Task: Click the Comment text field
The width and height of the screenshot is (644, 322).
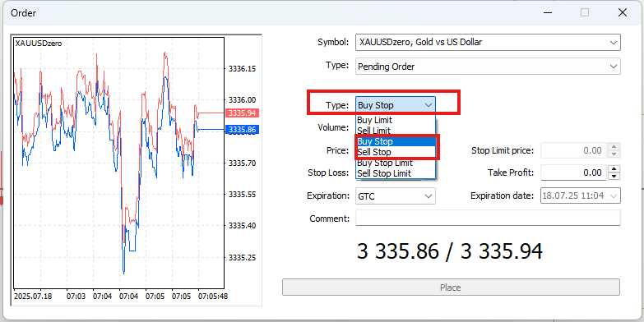Action: point(488,218)
